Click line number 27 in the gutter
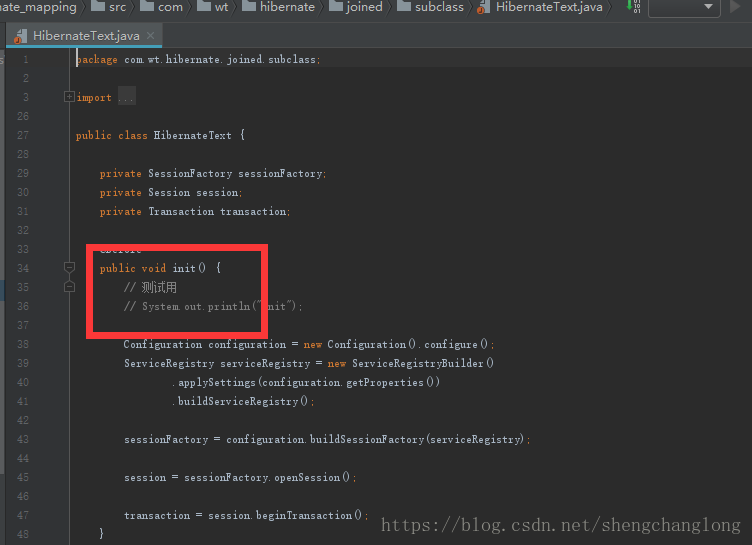This screenshot has width=752, height=545. [23, 135]
